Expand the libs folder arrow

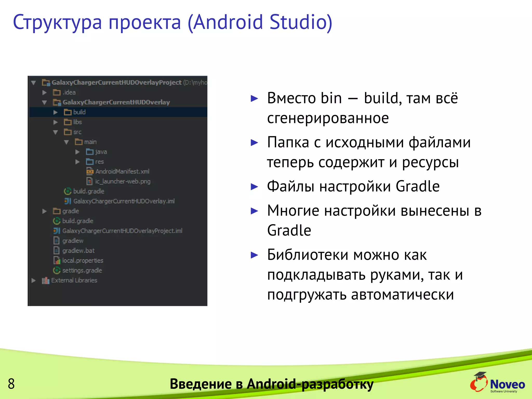coord(55,122)
